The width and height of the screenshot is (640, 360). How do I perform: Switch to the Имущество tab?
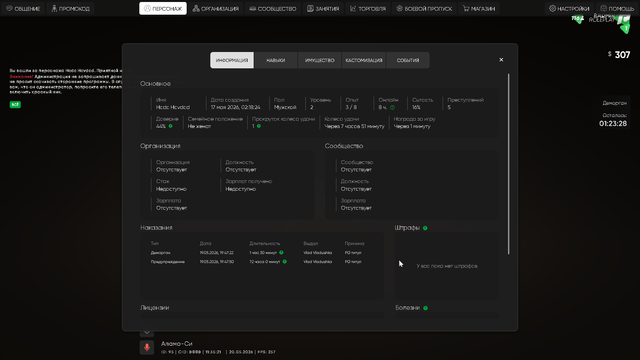320,60
